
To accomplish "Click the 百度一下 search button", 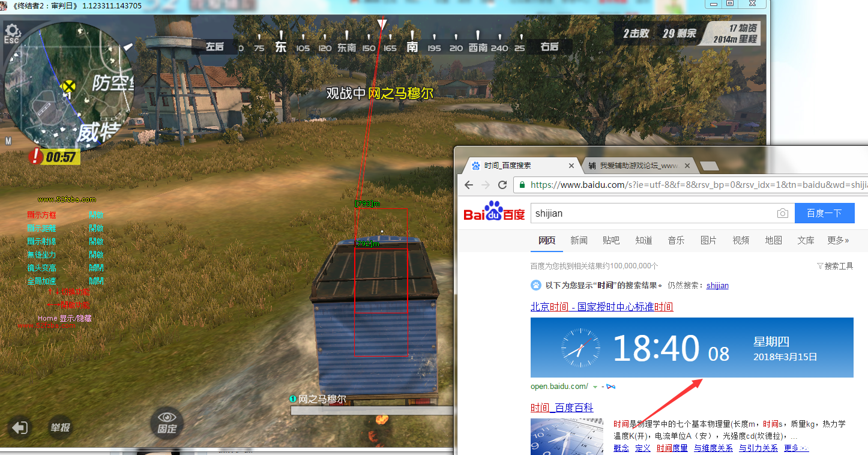I will [824, 213].
